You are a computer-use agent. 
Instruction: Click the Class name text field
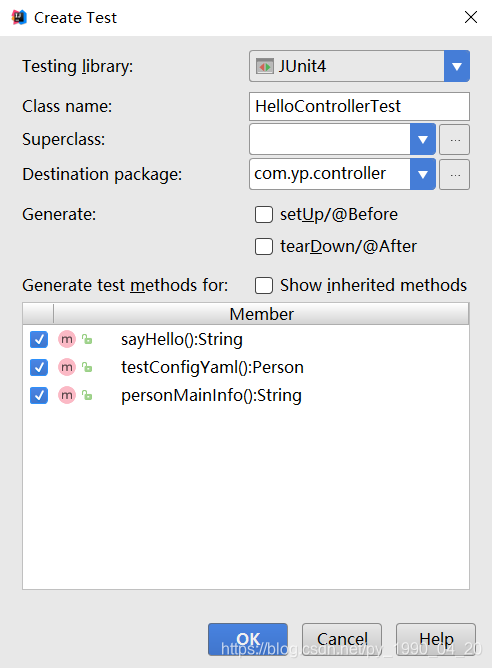point(359,107)
